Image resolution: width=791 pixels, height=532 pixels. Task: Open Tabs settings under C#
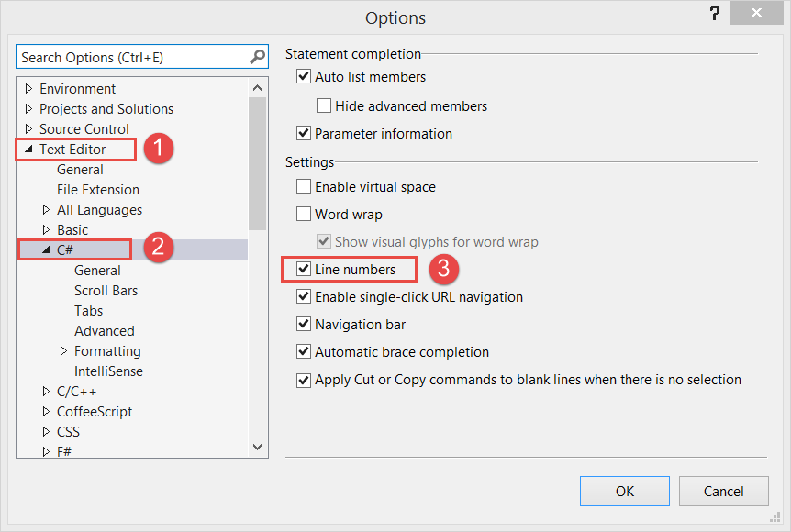[88, 311]
